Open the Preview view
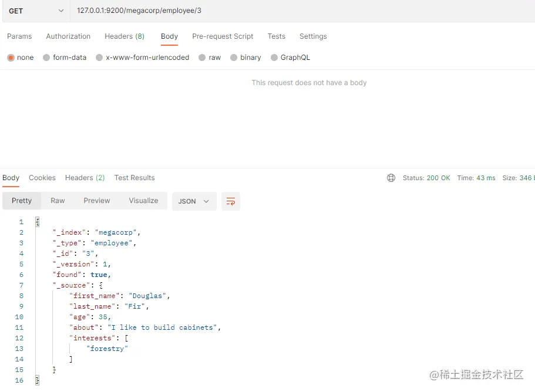Screen dimensions: 535x392 point(97,201)
